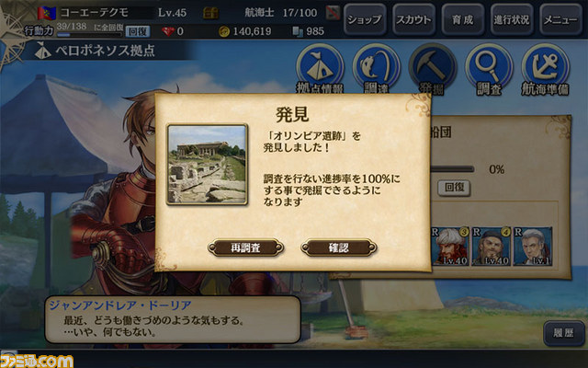Click the treasure chest icon beside Lv.45
This screenshot has height=368, width=588.
(210, 13)
